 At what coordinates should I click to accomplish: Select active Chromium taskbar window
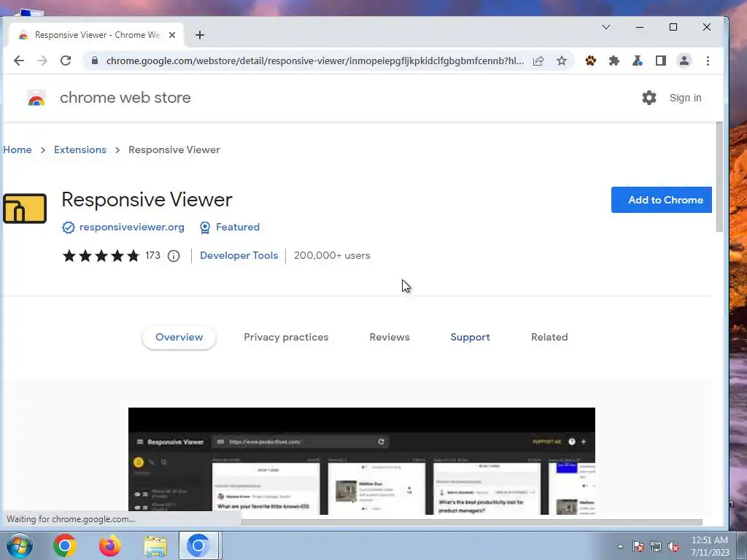click(198, 545)
